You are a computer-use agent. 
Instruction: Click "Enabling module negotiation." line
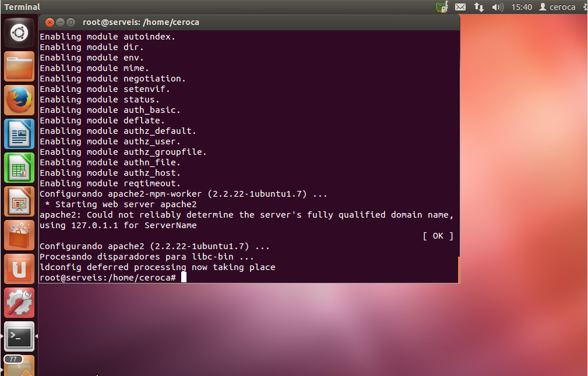point(113,78)
